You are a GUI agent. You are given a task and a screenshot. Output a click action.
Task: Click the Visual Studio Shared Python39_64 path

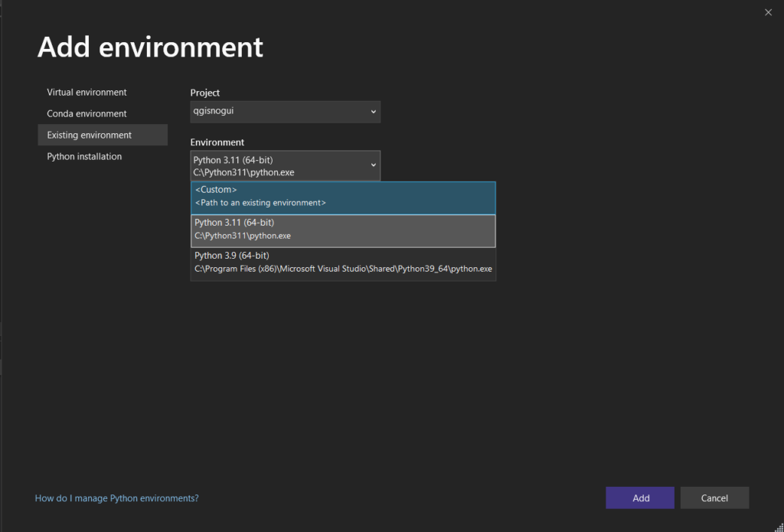click(343, 269)
